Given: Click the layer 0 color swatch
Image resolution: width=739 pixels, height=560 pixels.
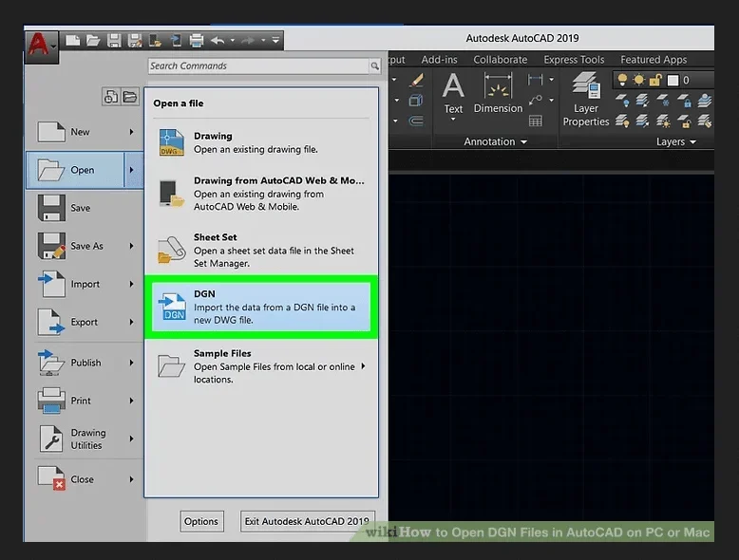Looking at the screenshot, I should click(673, 81).
